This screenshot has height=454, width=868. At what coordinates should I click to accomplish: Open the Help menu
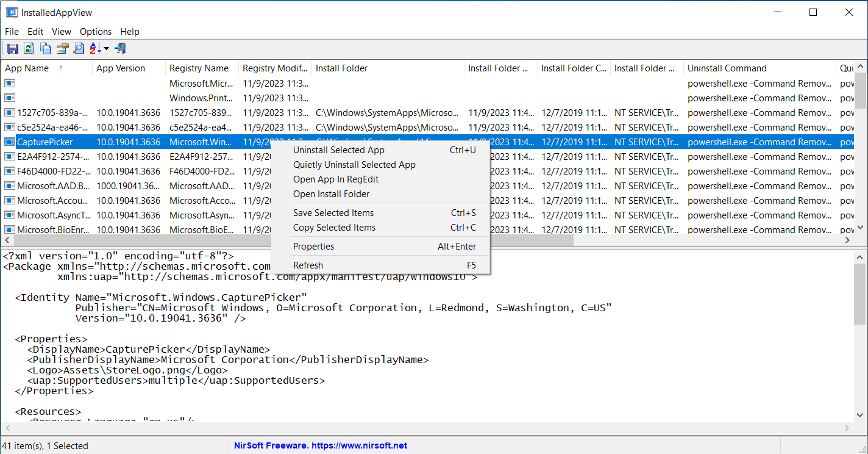(x=130, y=32)
